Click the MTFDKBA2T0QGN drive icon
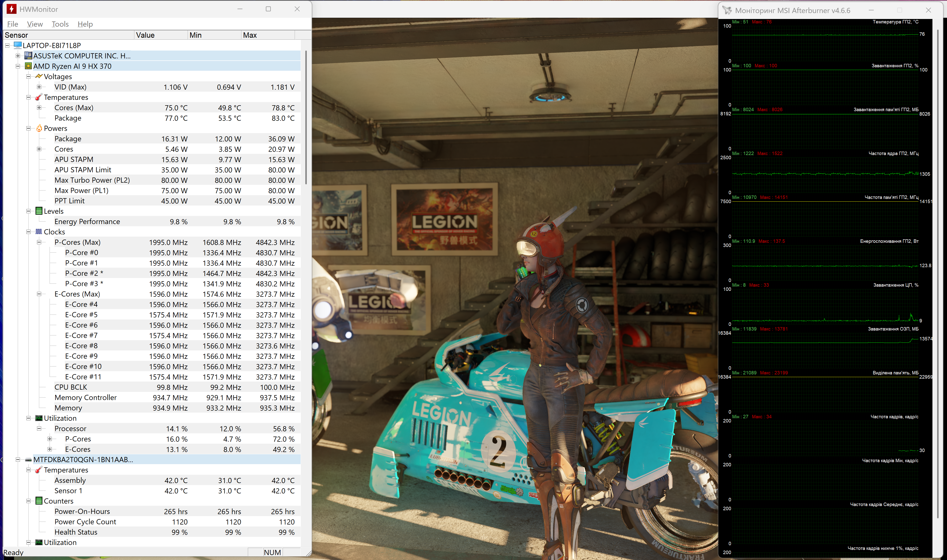Screen dimensions: 947x560 click(28, 460)
